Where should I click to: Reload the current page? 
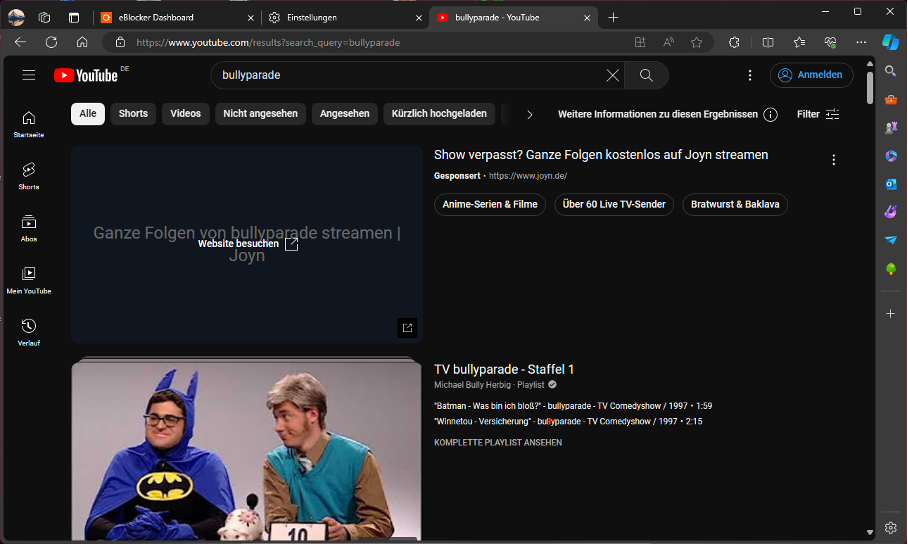click(51, 42)
